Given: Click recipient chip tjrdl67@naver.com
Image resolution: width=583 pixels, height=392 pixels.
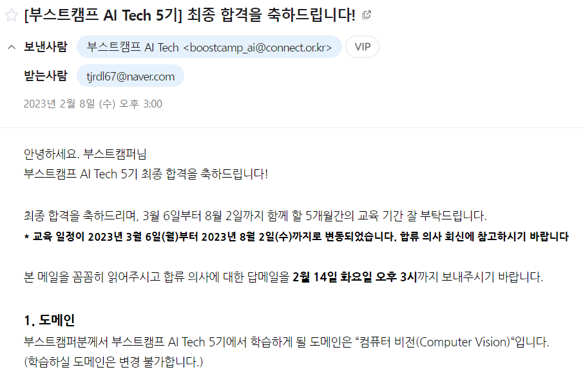Looking at the screenshot, I should 130,76.
